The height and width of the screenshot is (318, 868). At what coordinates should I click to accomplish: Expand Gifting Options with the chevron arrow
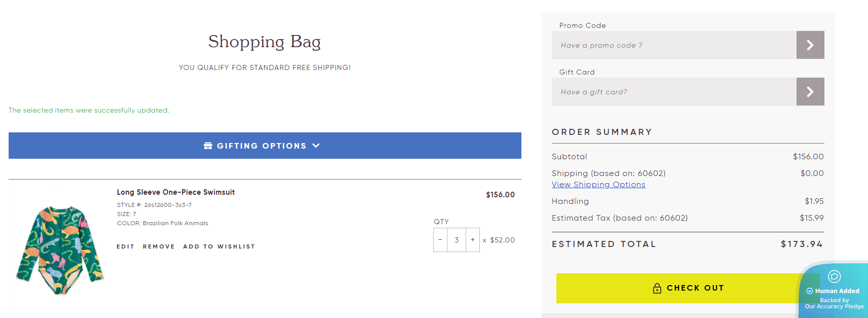316,146
